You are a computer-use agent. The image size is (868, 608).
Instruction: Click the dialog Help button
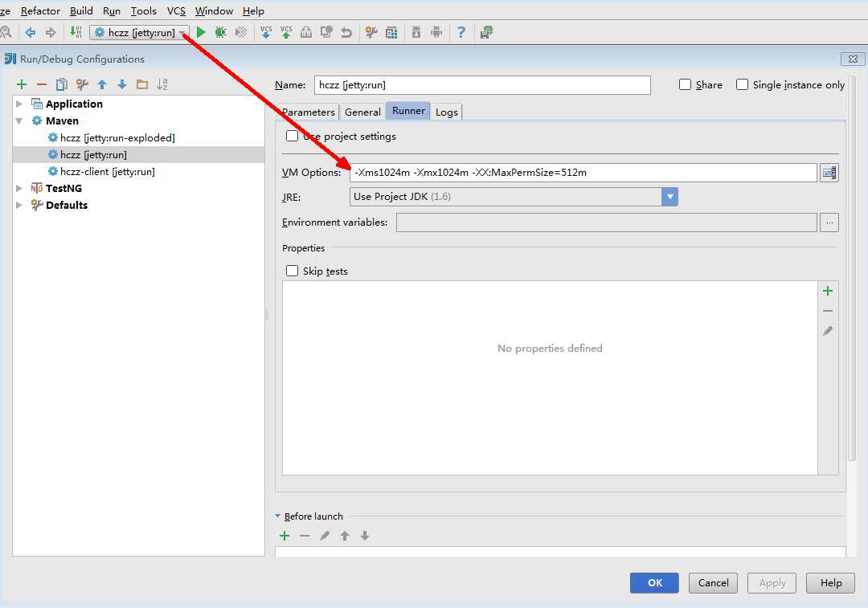click(830, 582)
